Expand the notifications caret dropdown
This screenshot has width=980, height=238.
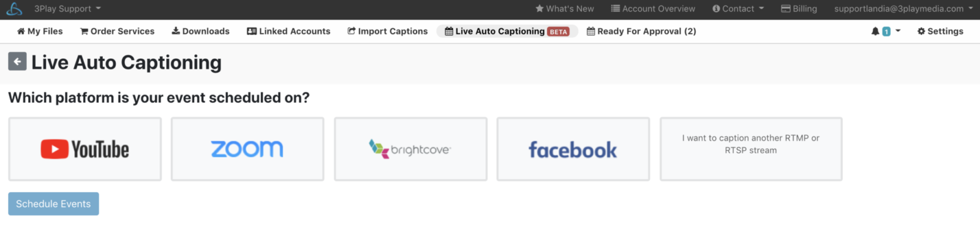(898, 31)
